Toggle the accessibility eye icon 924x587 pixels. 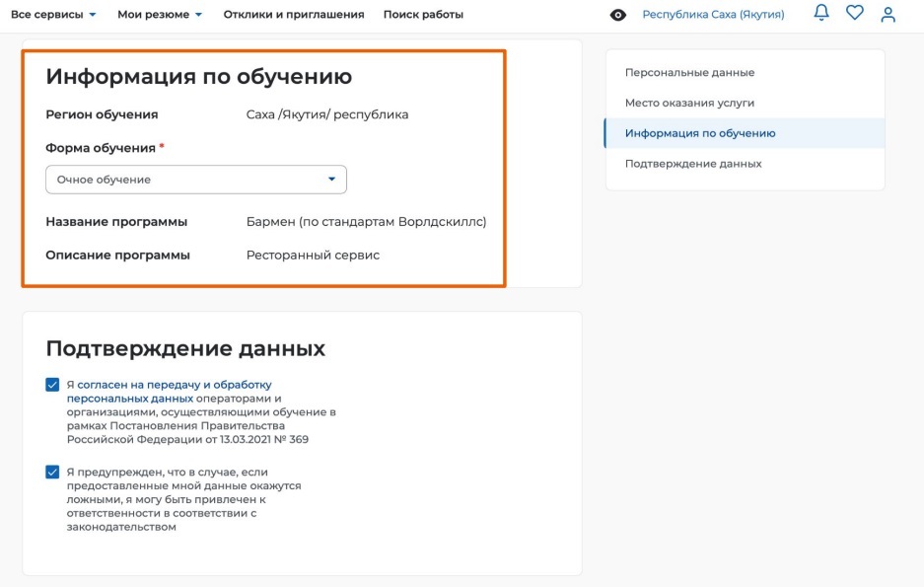(618, 15)
